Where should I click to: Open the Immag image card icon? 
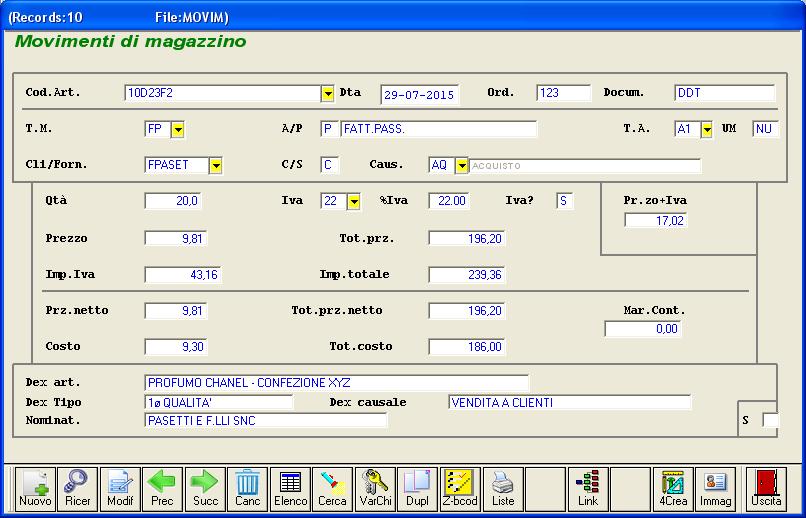pos(716,489)
